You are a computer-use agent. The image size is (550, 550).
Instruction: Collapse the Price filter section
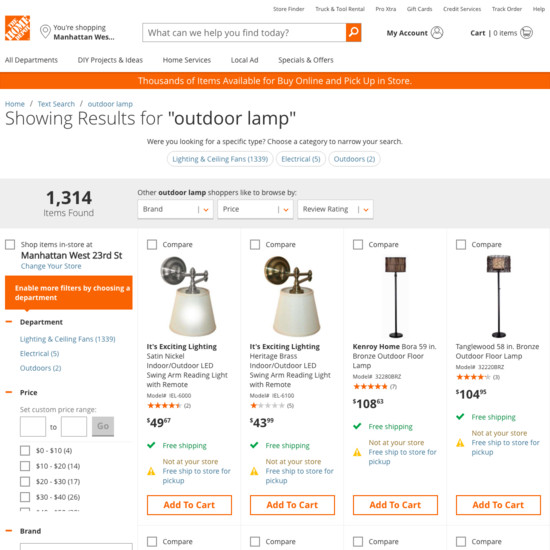[x=9, y=392]
